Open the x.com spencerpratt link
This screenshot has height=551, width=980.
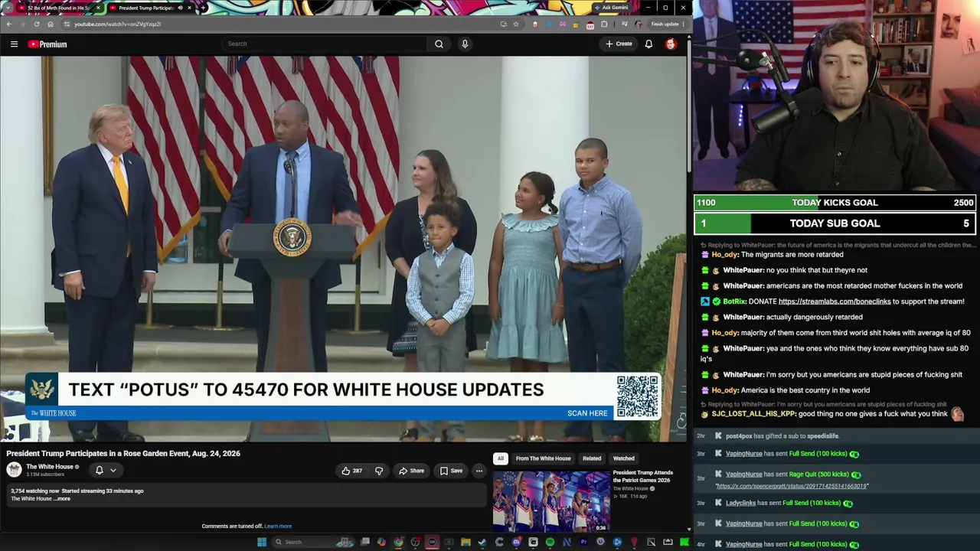tap(792, 486)
